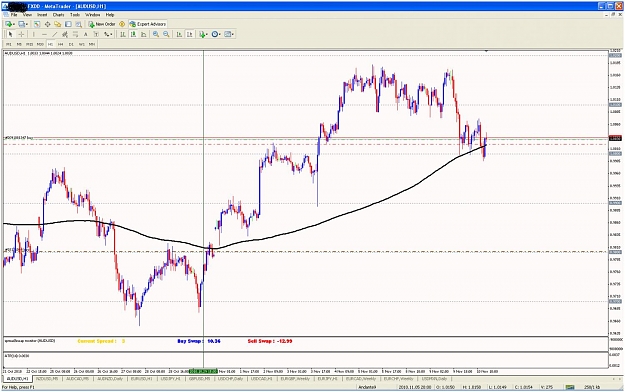Launch MetaEditor via the yellow diamond icon

pos(122,24)
